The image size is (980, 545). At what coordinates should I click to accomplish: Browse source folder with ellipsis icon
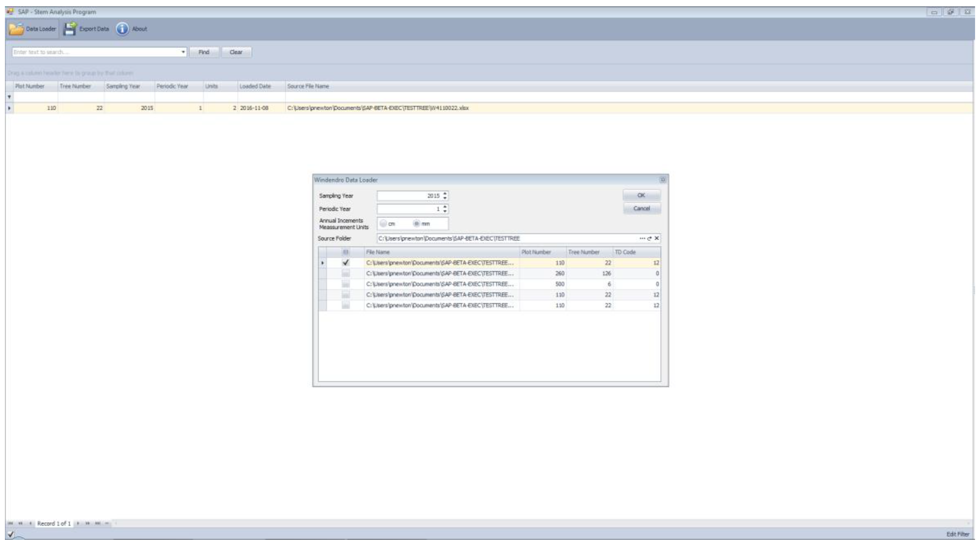(642, 238)
